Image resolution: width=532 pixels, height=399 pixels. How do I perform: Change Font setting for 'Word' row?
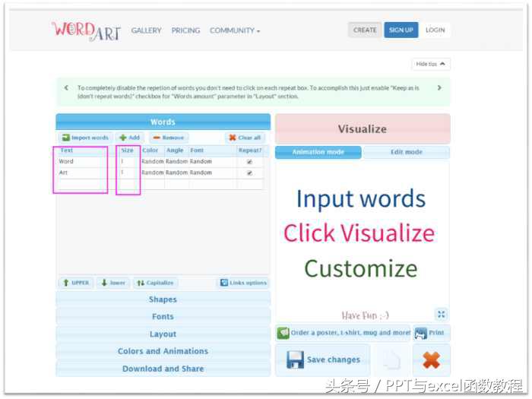pyautogui.click(x=213, y=161)
